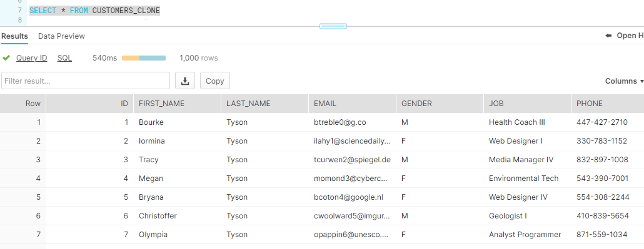Open the SQL link
Image resolution: width=644 pixels, height=249 pixels.
(64, 58)
